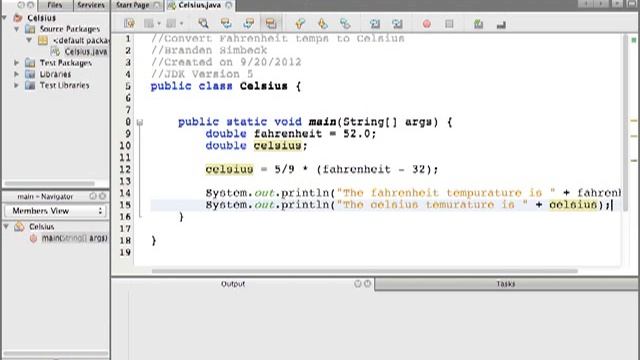This screenshot has width=640, height=360.
Task: Click the Find Selection magnifier icon
Action: [203, 24]
